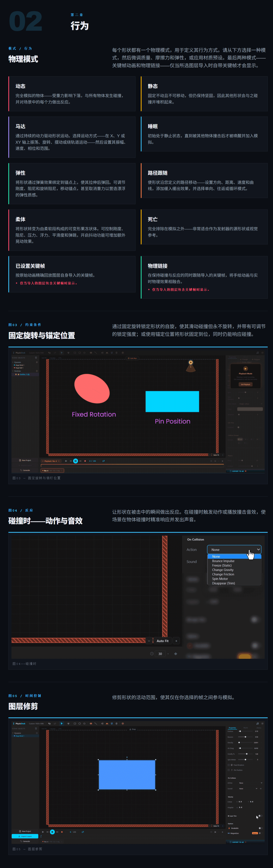Choose Change Friction in the Action list
Image resolution: width=273 pixels, height=868 pixels.
(x=234, y=574)
